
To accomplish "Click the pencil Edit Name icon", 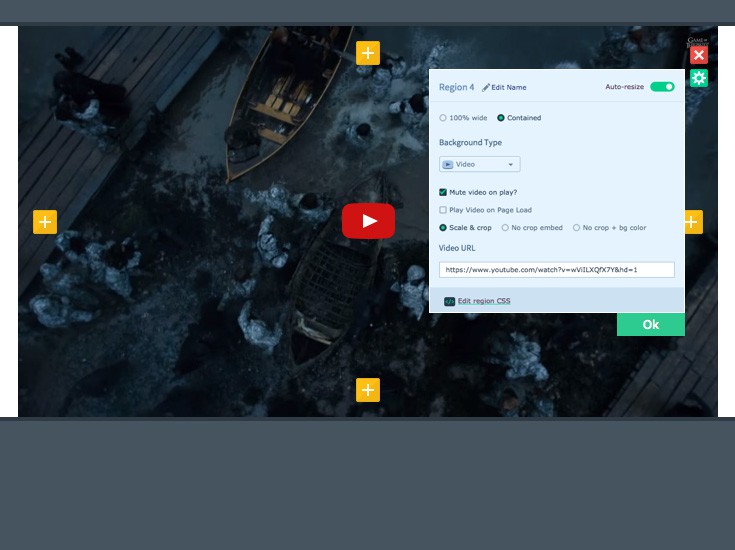I will coord(486,87).
